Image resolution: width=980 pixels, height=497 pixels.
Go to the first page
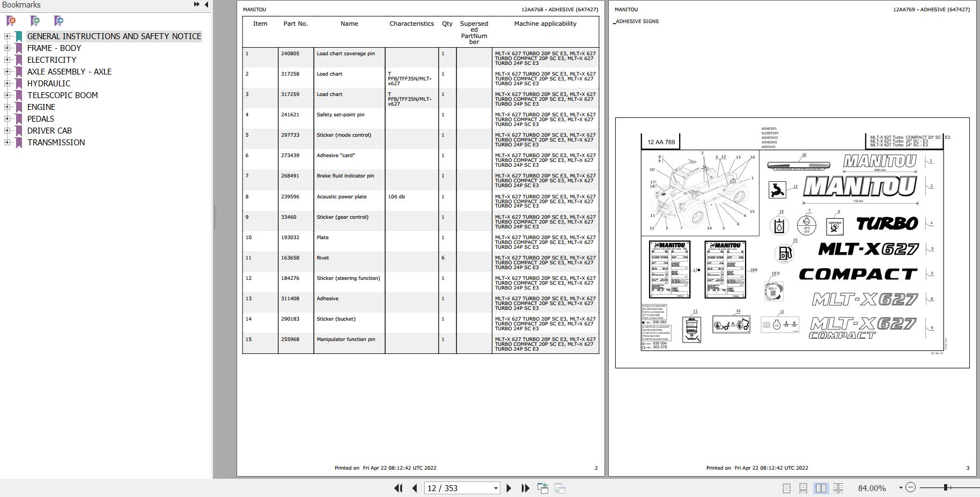pyautogui.click(x=398, y=488)
